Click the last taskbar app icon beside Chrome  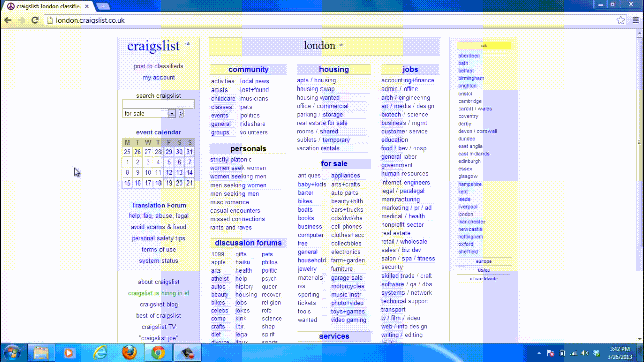pyautogui.click(x=188, y=353)
